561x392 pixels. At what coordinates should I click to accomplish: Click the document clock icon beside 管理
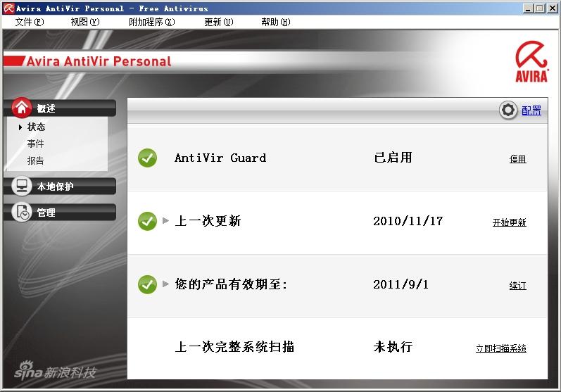22,212
